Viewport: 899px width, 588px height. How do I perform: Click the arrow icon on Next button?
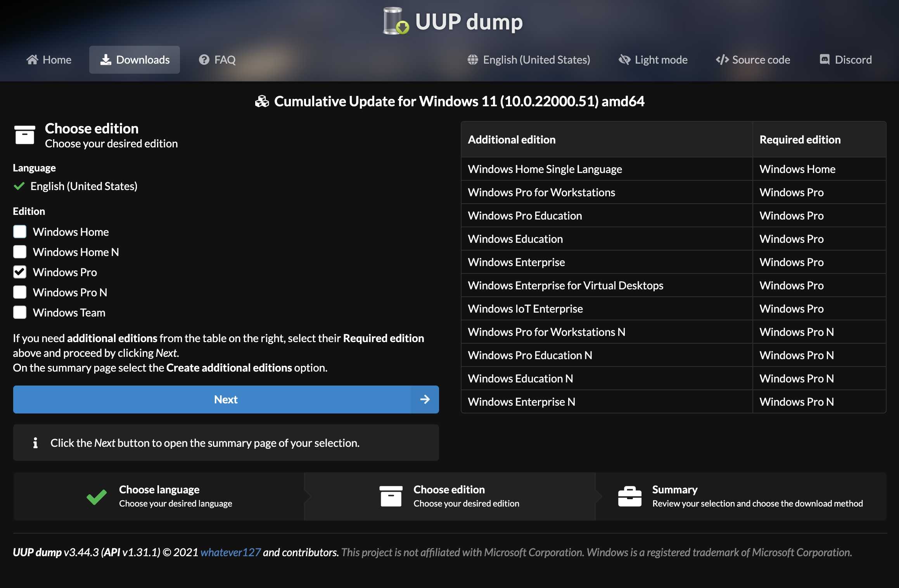point(425,399)
